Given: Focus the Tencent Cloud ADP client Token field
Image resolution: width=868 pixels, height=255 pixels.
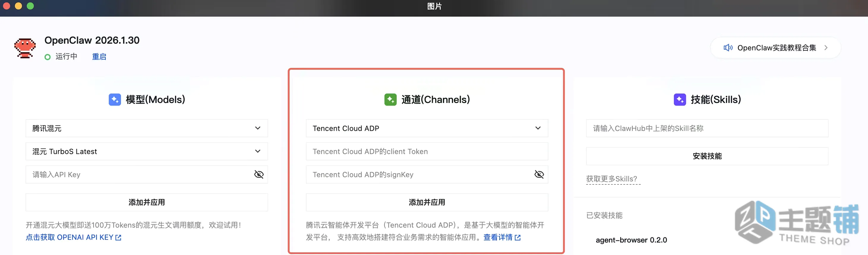Looking at the screenshot, I should click(x=427, y=152).
